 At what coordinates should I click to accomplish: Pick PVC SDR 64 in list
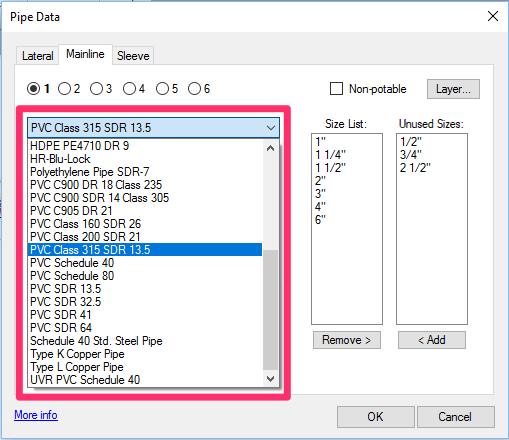(x=145, y=328)
